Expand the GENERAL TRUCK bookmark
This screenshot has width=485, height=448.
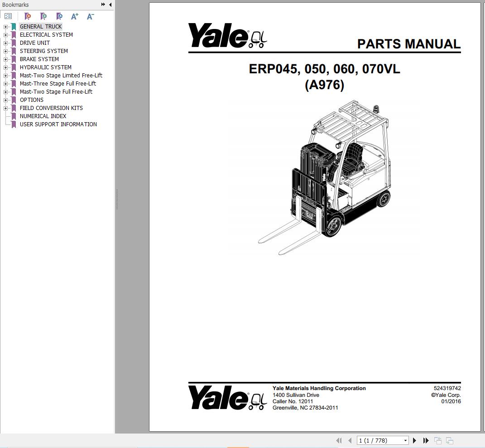coord(5,26)
